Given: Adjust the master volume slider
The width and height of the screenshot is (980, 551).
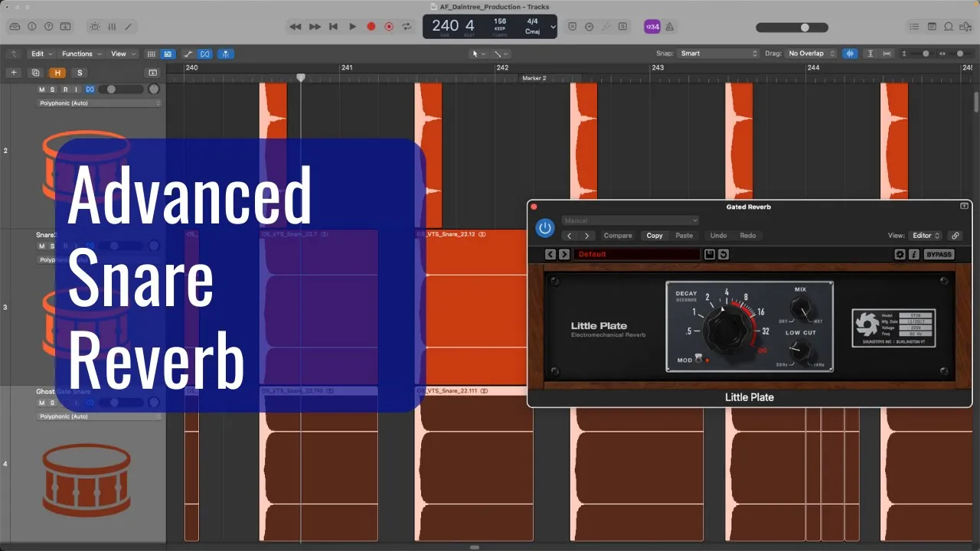Looking at the screenshot, I should pos(792,27).
